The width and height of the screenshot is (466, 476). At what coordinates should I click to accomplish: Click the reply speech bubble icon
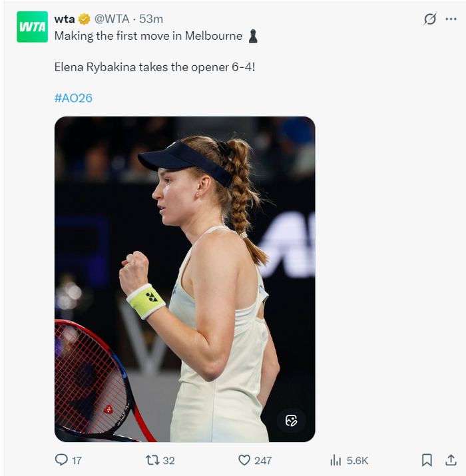tap(61, 460)
